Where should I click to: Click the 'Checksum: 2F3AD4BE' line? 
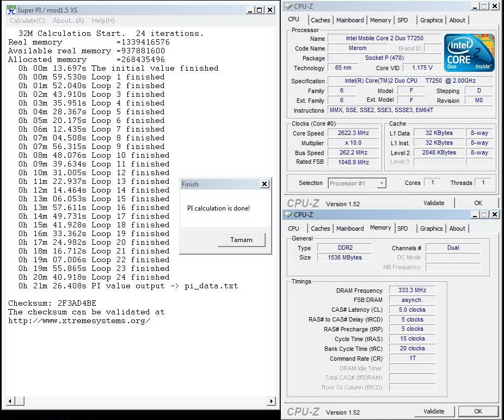coord(52,303)
